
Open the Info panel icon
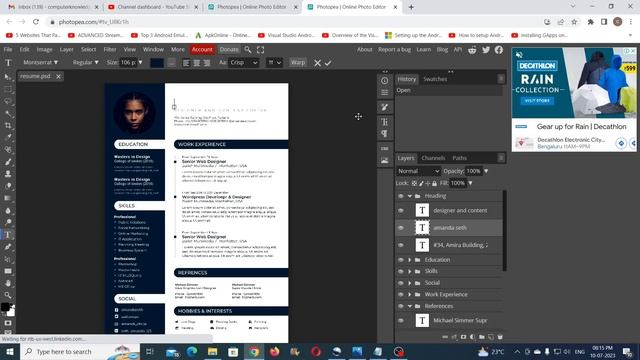[384, 80]
